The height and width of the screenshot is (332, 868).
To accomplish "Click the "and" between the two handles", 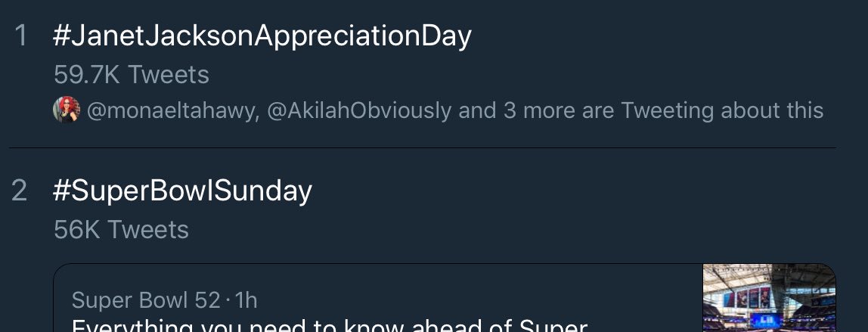I will [x=477, y=110].
